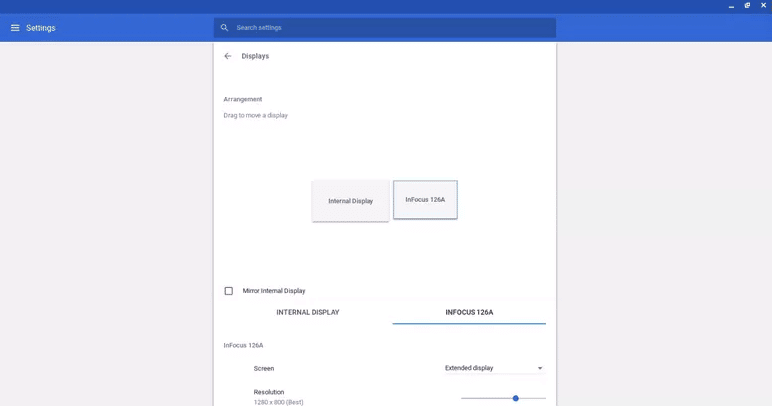Enable Mirror Internal Display checkbox
The width and height of the screenshot is (772, 406).
pos(228,291)
